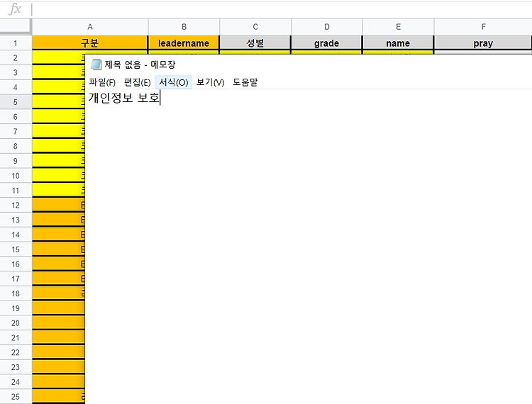Select row 25 header
Screen dimensions: 532x404
(x=16, y=396)
